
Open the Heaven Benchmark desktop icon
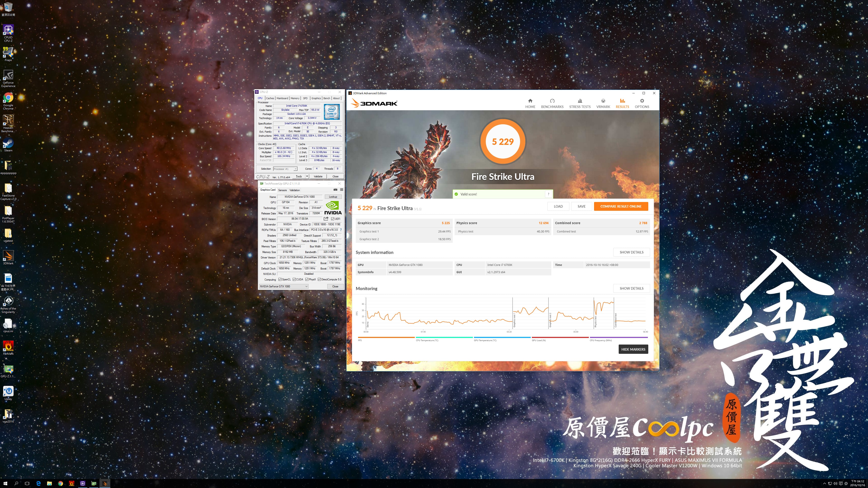pyautogui.click(x=8, y=124)
